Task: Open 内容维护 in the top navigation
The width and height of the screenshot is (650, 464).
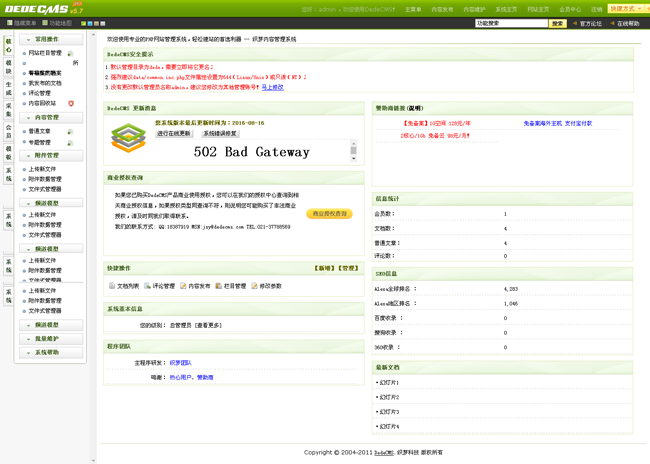Action: tap(474, 10)
